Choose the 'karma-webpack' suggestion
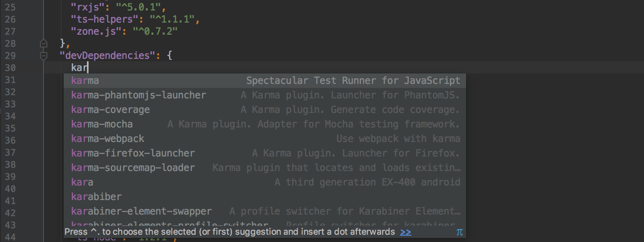Image resolution: width=644 pixels, height=242 pixels. point(265,139)
